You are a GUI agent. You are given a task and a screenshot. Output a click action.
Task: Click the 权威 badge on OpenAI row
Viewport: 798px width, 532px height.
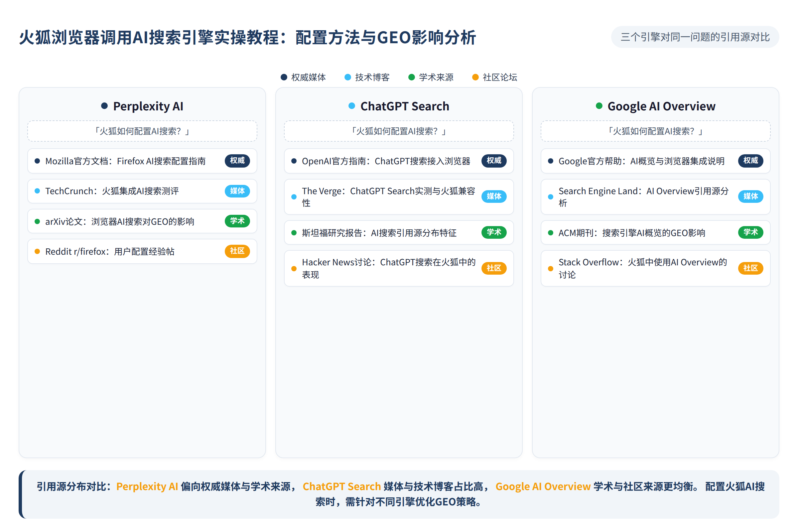[x=494, y=161]
